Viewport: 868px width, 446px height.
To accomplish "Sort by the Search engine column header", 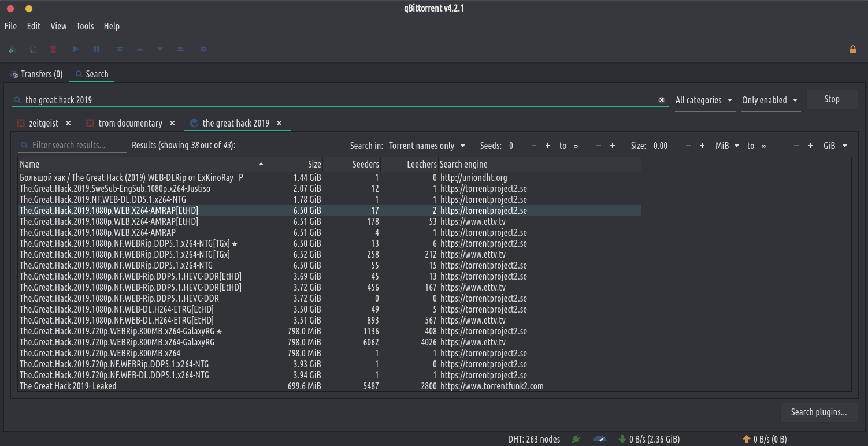I will [540, 164].
